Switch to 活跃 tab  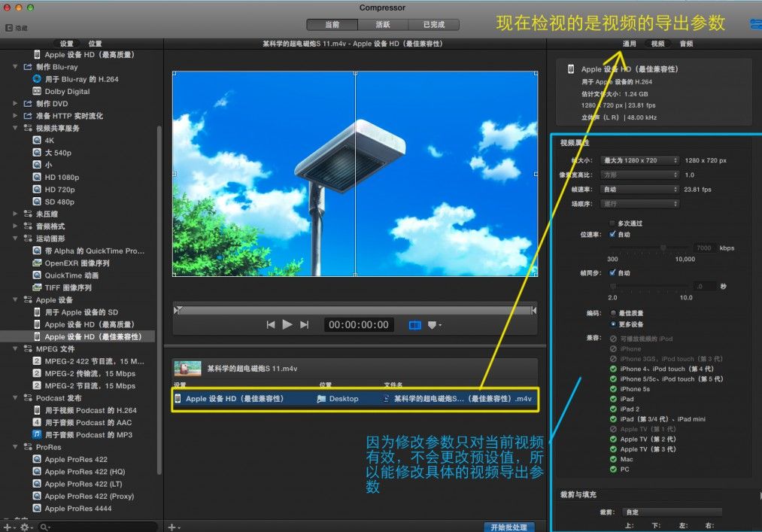[x=383, y=24]
